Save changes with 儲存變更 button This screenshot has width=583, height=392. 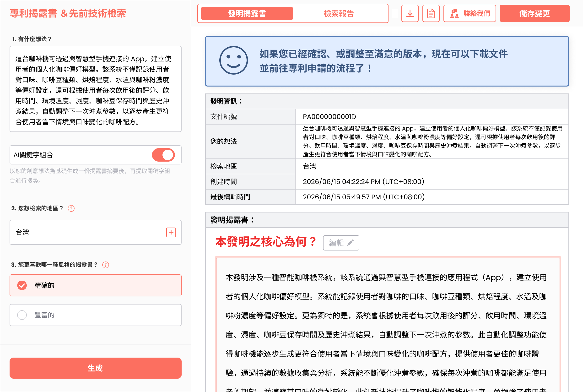(534, 13)
